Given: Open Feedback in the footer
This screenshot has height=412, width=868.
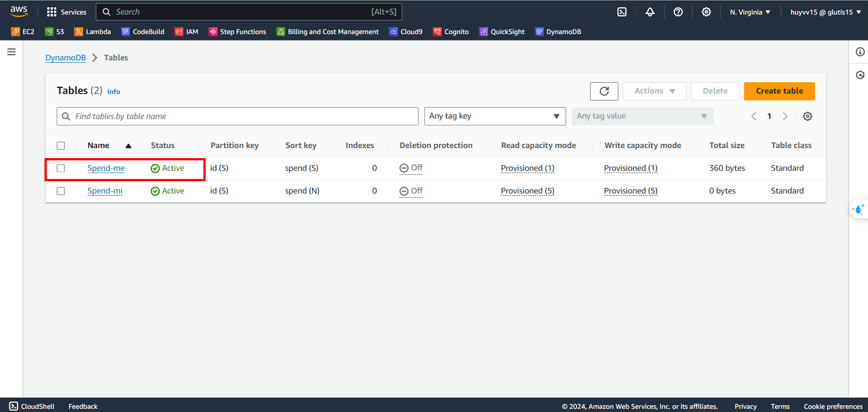Looking at the screenshot, I should [x=83, y=407].
